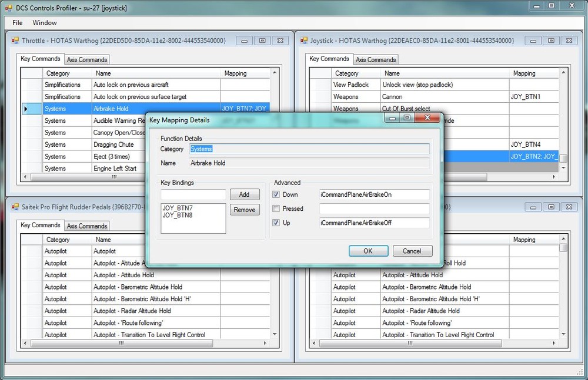Select Key Commands tab in Rudder Pedals window

coord(41,225)
